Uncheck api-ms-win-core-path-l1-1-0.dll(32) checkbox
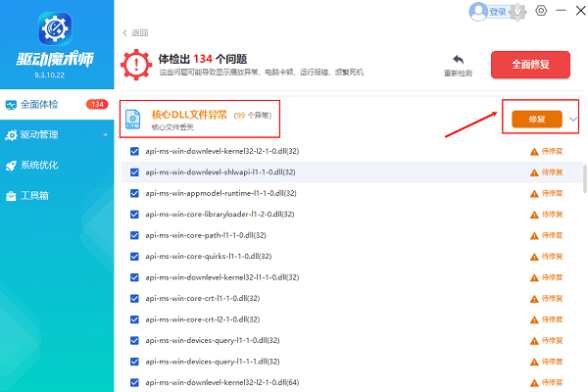This screenshot has width=588, height=392. [134, 235]
